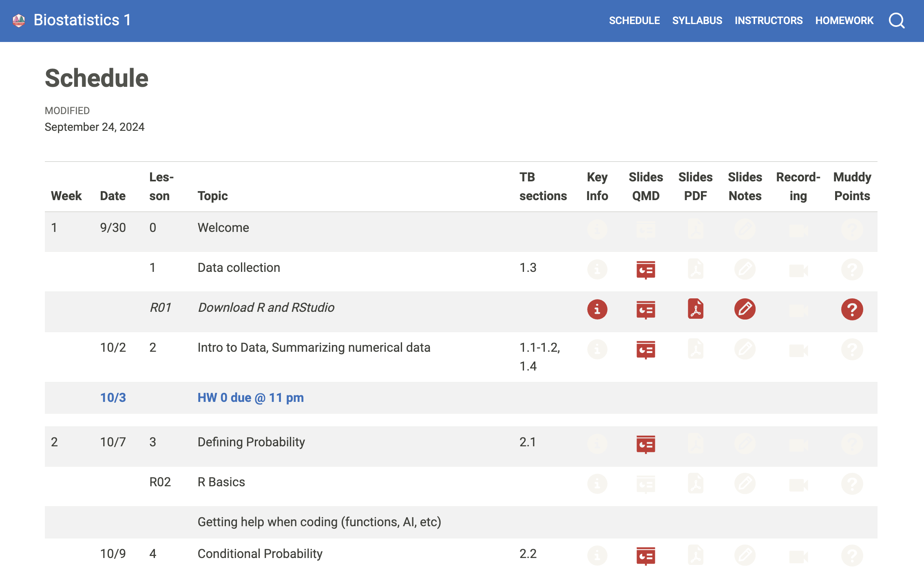Image resolution: width=924 pixels, height=569 pixels.
Task: Click HW 0 due @ 11 pm text
Action: pyautogui.click(x=250, y=397)
